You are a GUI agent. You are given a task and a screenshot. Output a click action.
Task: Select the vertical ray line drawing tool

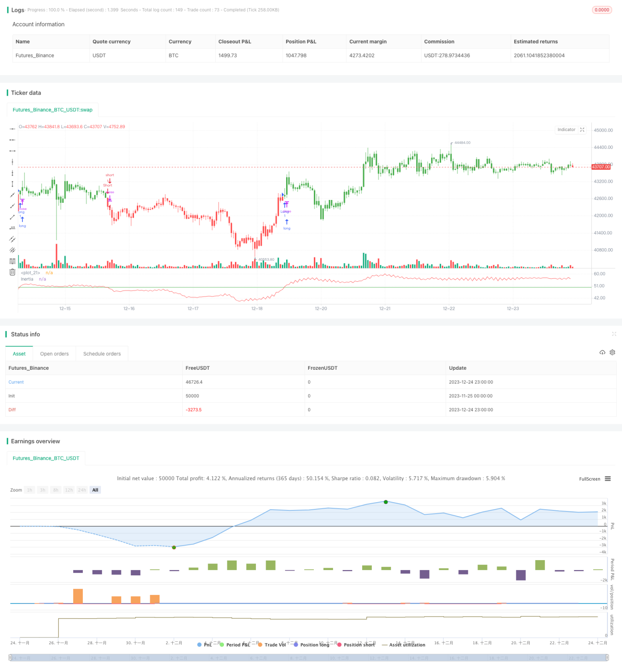click(x=12, y=173)
